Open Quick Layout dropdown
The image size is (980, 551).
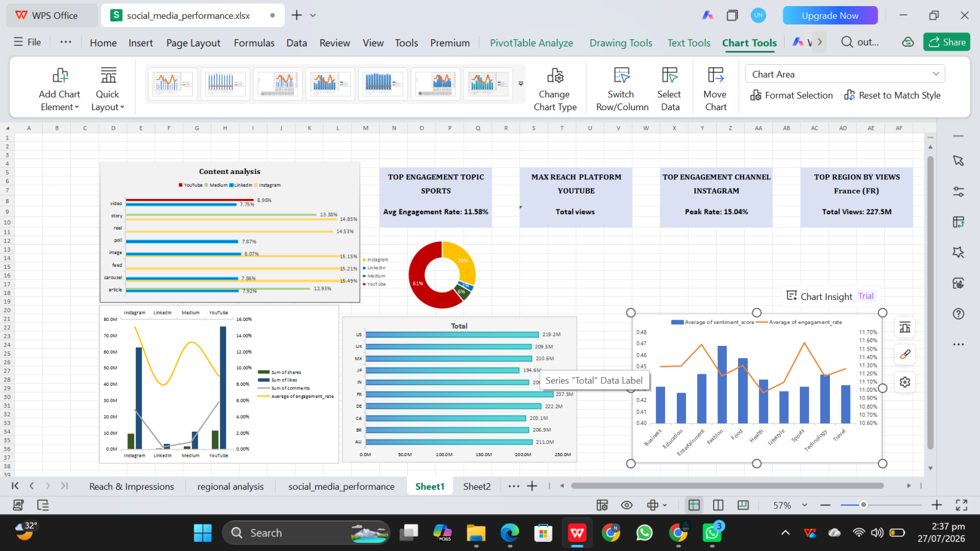(x=108, y=89)
